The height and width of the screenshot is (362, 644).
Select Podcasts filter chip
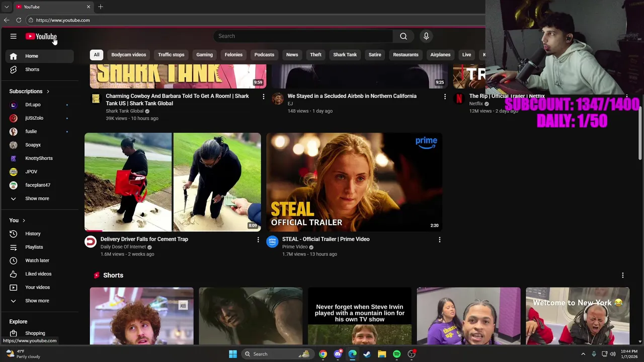(264, 55)
